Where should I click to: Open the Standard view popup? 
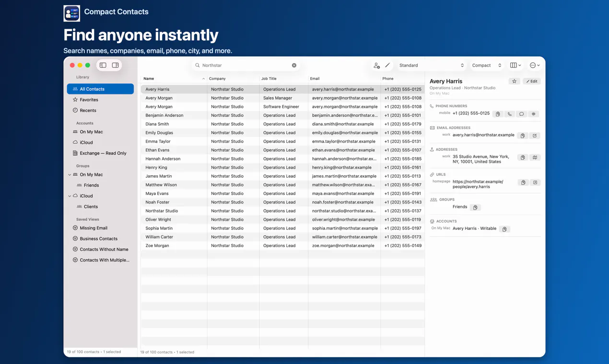pyautogui.click(x=431, y=65)
